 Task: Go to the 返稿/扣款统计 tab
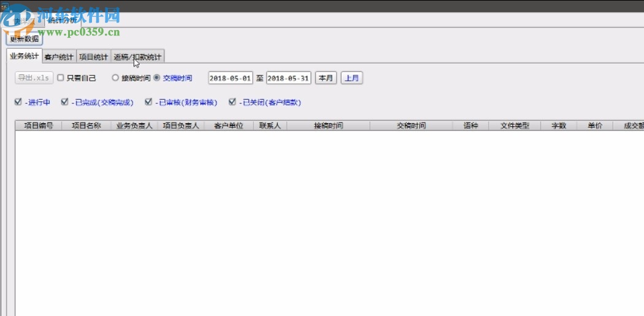[137, 57]
